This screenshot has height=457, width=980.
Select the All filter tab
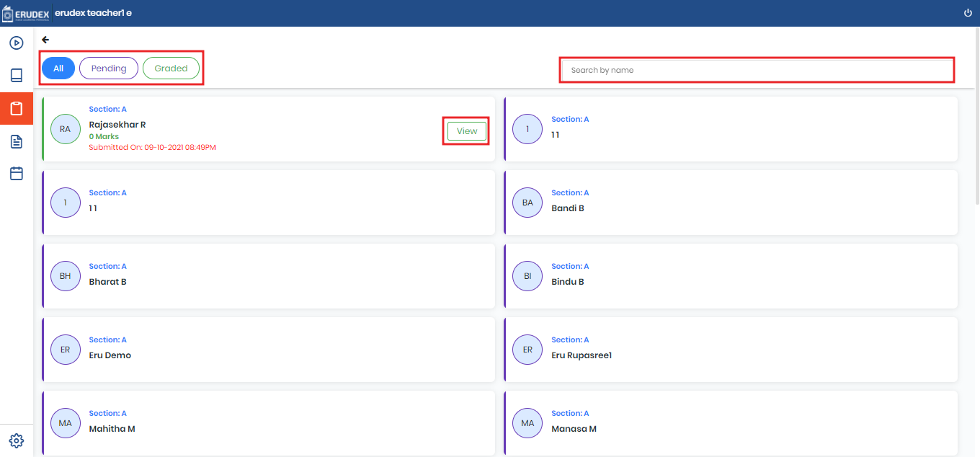[58, 68]
